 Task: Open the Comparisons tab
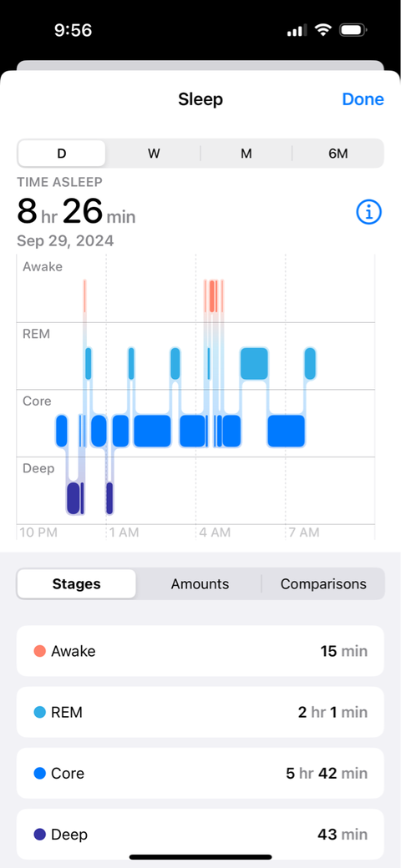(323, 584)
